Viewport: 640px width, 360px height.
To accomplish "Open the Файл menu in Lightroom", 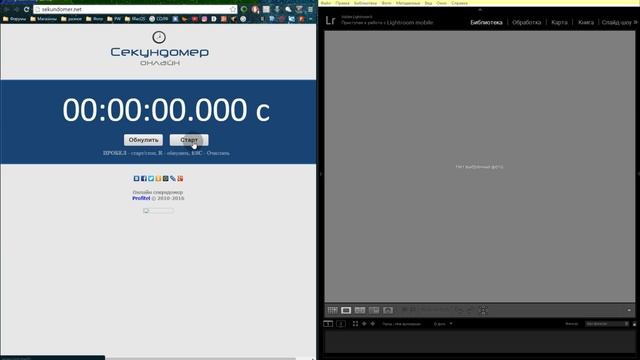I will pyautogui.click(x=326, y=3).
